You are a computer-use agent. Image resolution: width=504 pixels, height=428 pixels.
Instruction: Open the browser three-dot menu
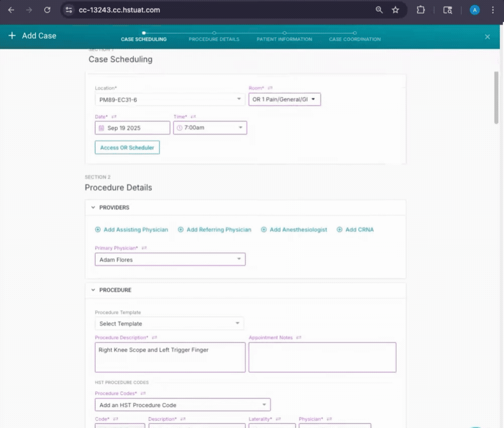492,10
